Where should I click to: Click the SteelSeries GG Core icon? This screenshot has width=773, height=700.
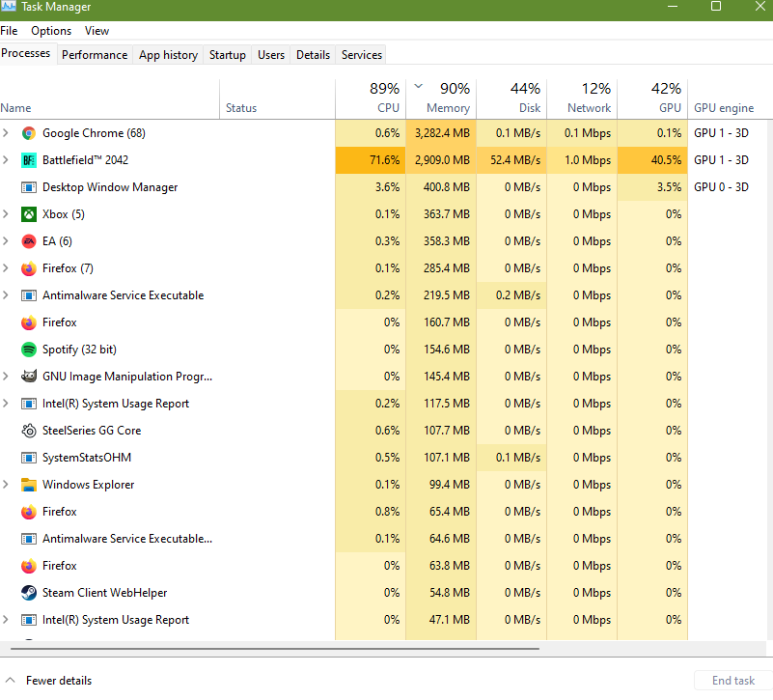click(x=29, y=431)
